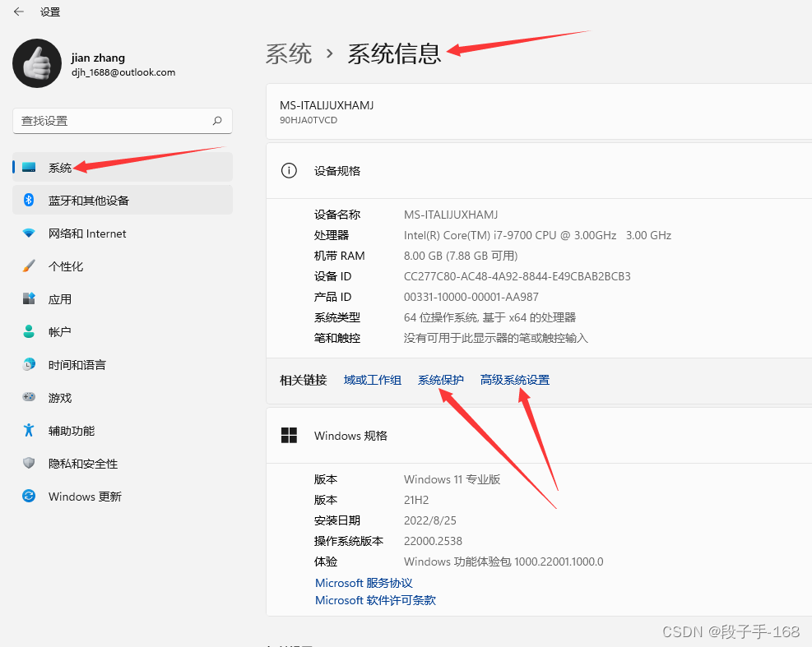Open the 应用 settings page
The image size is (812, 647).
(123, 299)
